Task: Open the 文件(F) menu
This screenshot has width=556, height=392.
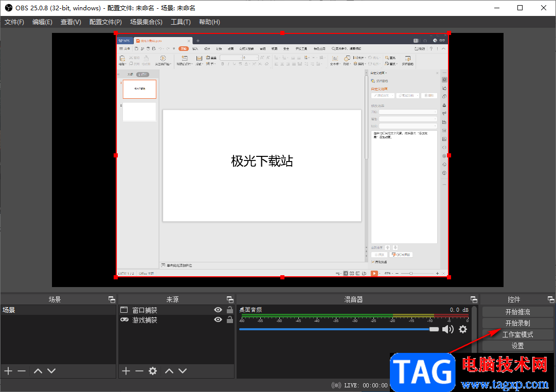Action: click(14, 22)
